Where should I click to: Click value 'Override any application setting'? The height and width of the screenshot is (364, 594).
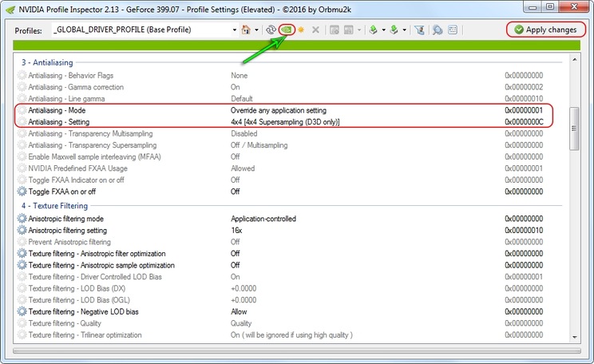tap(279, 110)
